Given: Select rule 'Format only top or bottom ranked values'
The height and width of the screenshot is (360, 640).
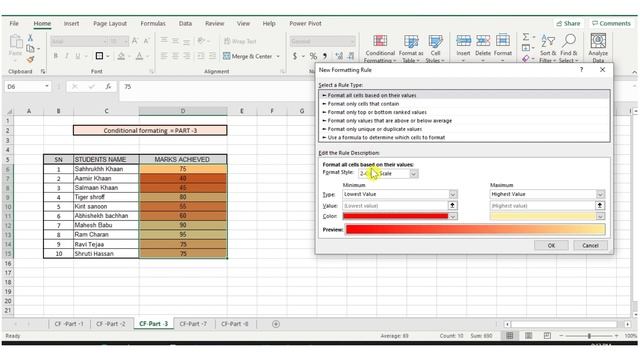Looking at the screenshot, I should tap(377, 112).
